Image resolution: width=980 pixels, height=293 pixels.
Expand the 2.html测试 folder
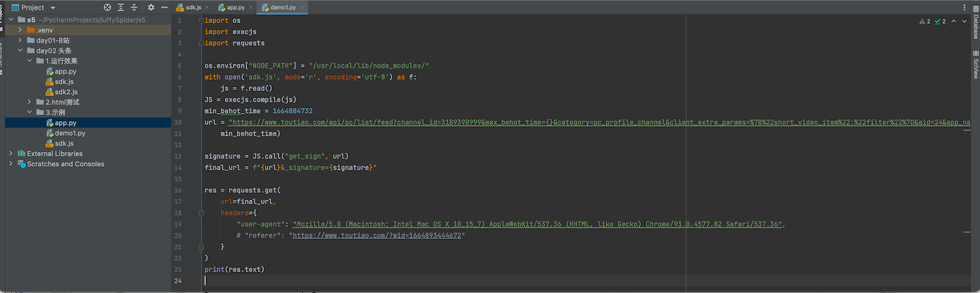[29, 102]
